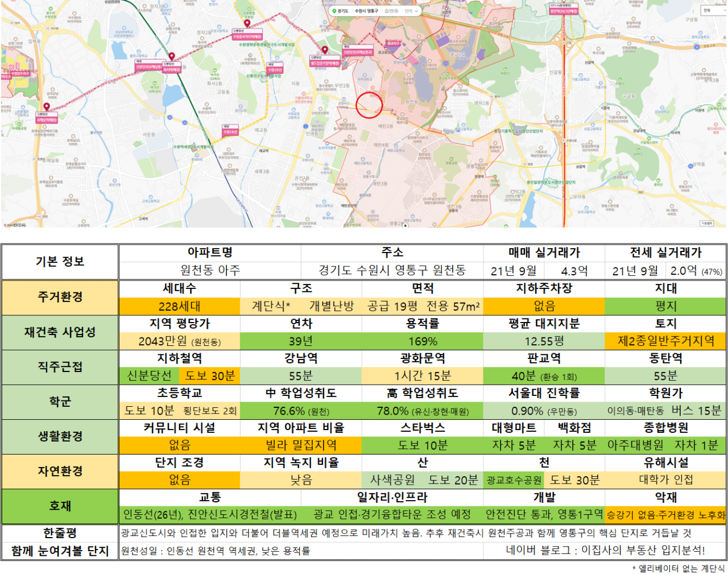Click the 안전진단 통과, 영통1구역 cell
This screenshot has width=728, height=574.
[544, 515]
